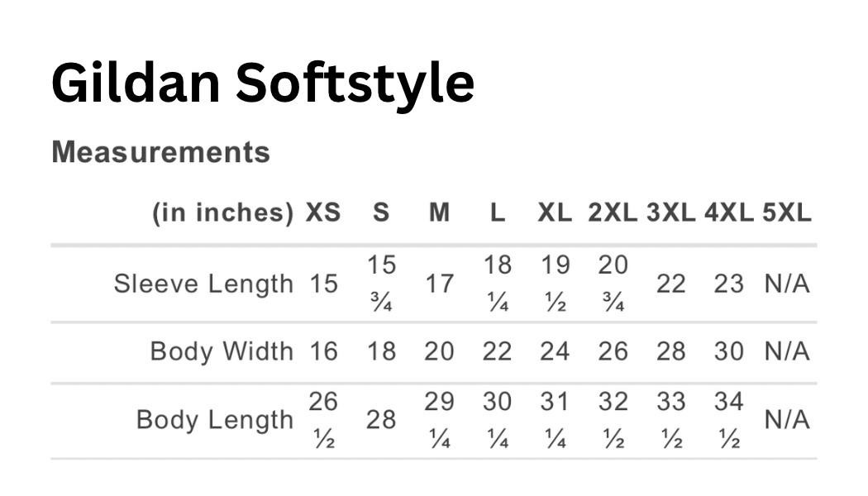Click the 5XL column header
This screenshot has height=496, width=868.
click(x=786, y=212)
